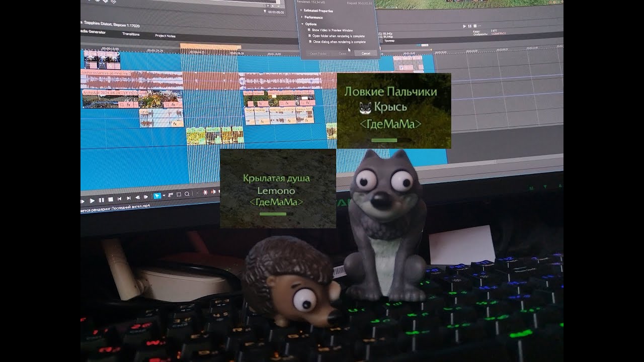Viewport: 644px width, 362px height.
Task: Click the Stop button in the timeline transport bar
Action: coord(111,200)
